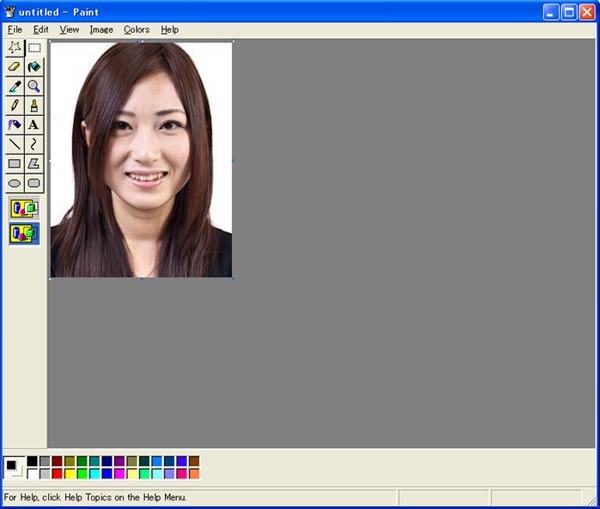Choose the light gray swatch
This screenshot has height=509, width=600.
(45, 474)
